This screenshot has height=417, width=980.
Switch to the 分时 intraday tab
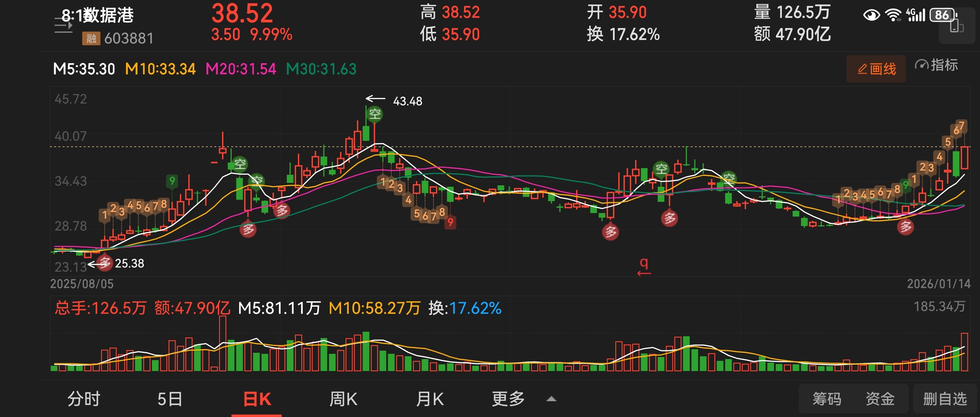tap(84, 399)
